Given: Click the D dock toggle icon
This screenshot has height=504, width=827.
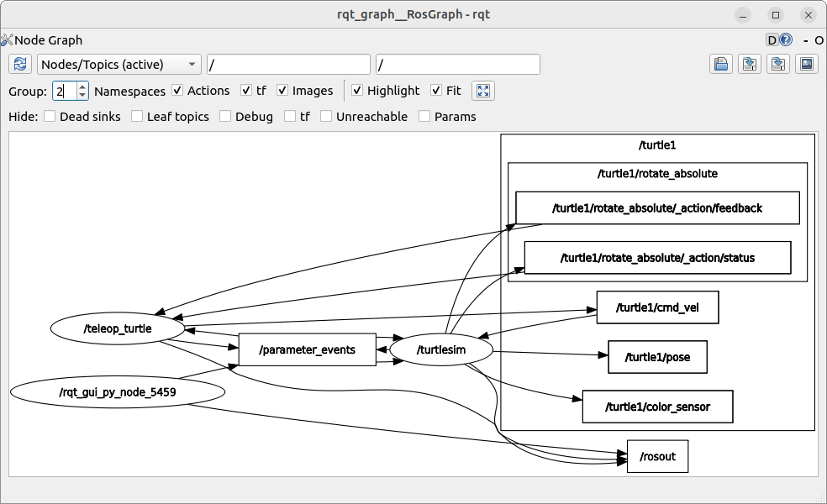Looking at the screenshot, I should pos(772,39).
